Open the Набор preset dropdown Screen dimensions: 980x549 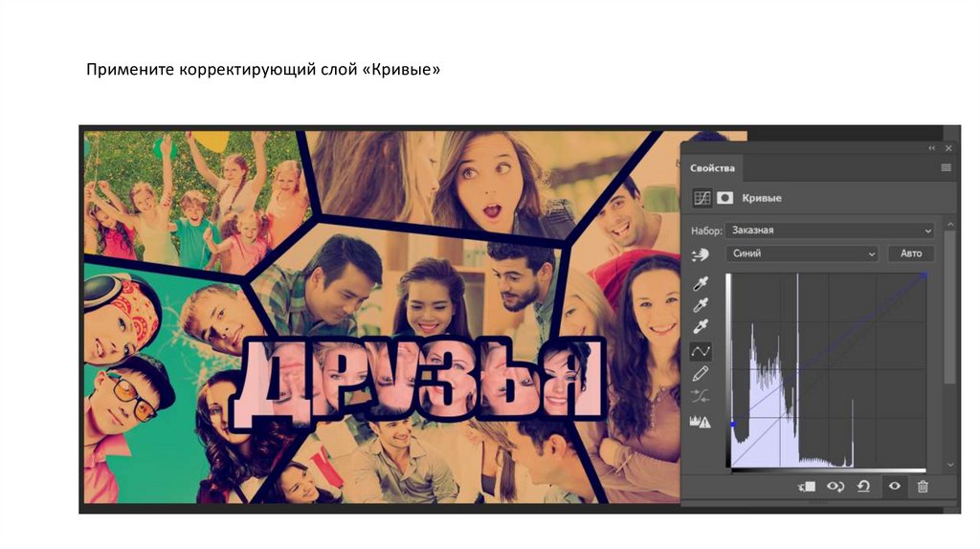pos(830,231)
